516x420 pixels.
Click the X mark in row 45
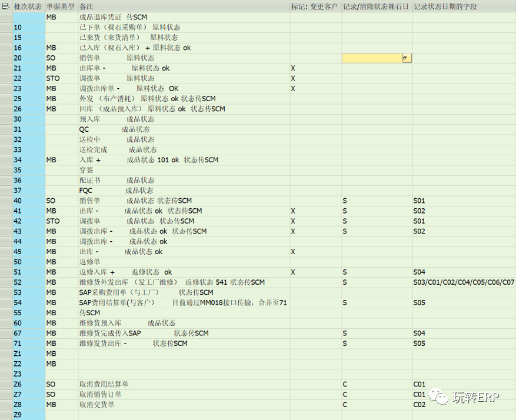[x=293, y=252]
